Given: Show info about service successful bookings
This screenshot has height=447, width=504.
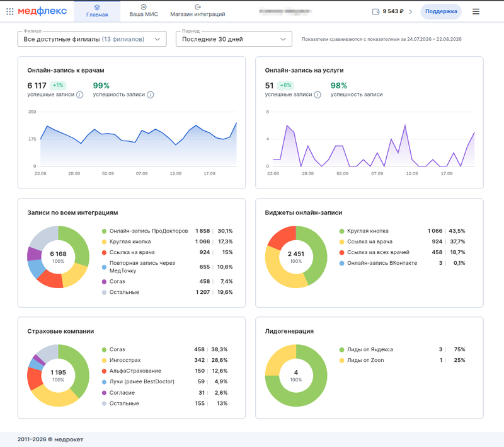Looking at the screenshot, I should [x=318, y=95].
